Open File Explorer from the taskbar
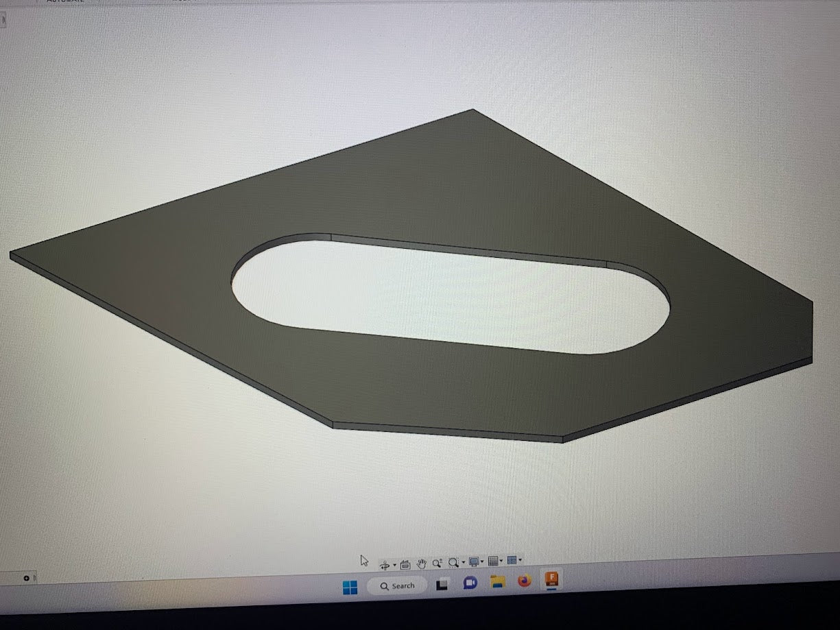The image size is (840, 630). click(x=497, y=582)
